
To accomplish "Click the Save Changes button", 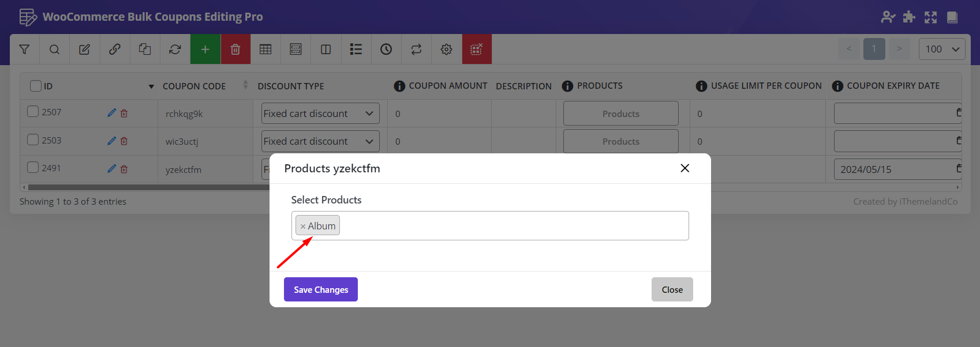I will tap(320, 289).
